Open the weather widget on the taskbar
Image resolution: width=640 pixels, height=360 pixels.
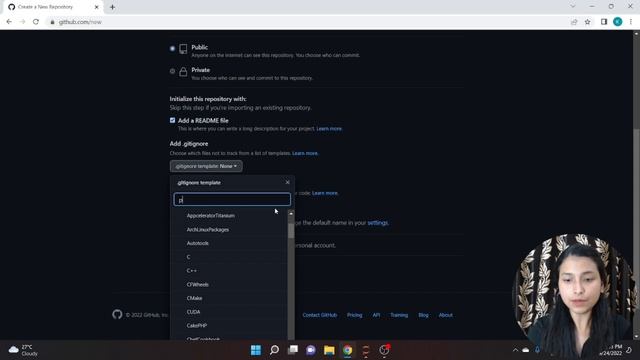pos(24,350)
